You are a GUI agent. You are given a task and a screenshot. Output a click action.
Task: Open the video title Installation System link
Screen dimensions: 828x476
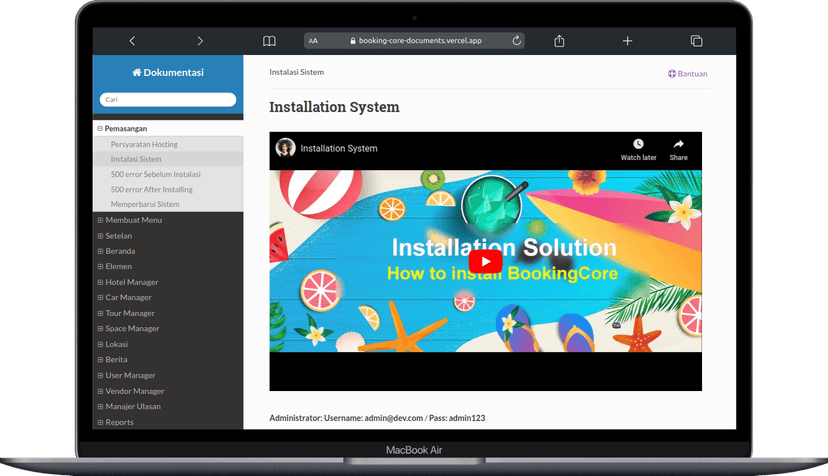coord(339,148)
